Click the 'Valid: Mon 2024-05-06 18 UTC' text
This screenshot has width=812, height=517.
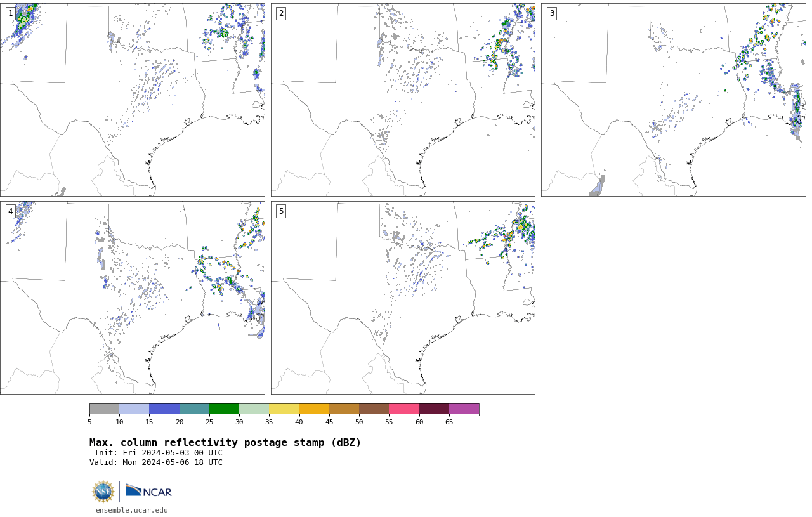click(x=156, y=462)
